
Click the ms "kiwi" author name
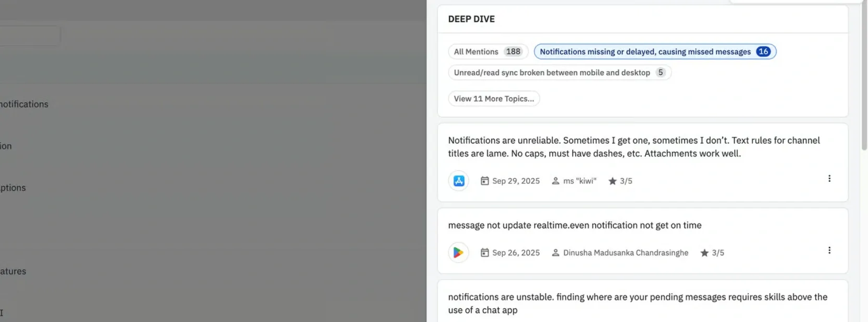point(580,181)
